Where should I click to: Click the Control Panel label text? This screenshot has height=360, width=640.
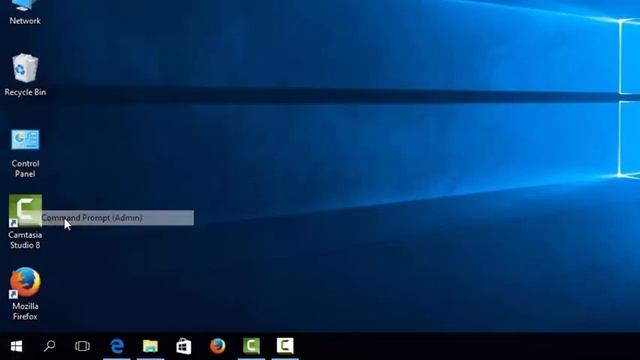point(25,169)
